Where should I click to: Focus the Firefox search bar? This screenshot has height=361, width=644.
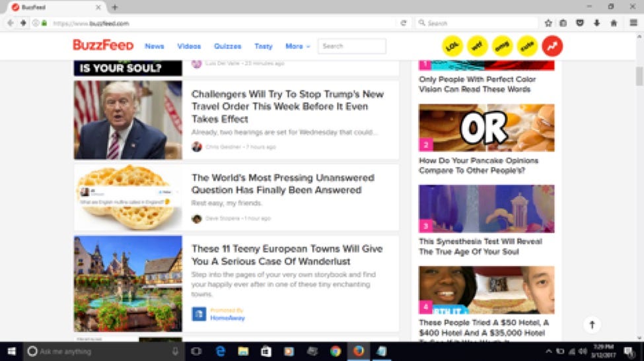477,23
